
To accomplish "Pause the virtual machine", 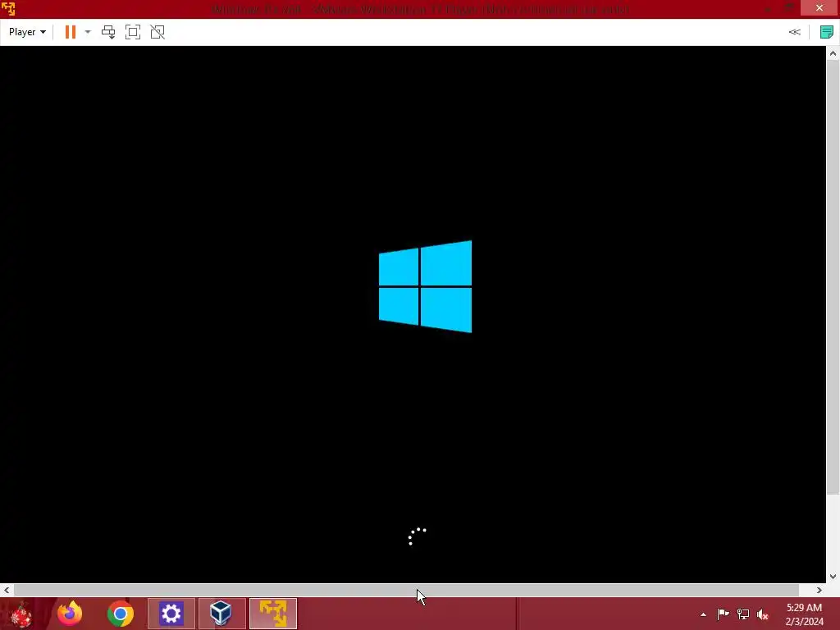I will coord(71,32).
